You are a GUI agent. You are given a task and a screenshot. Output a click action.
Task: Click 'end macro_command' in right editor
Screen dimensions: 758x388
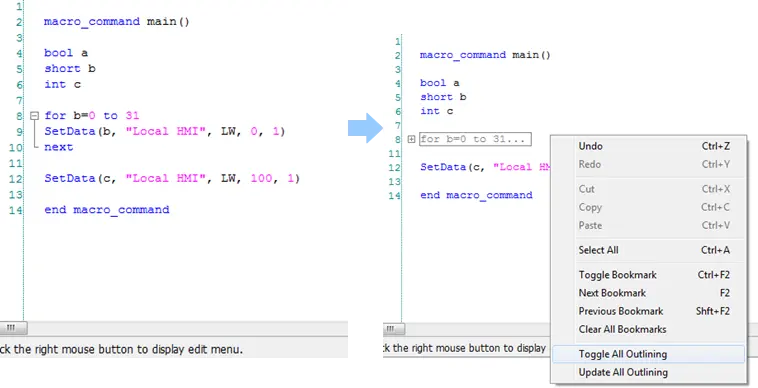coord(476,195)
